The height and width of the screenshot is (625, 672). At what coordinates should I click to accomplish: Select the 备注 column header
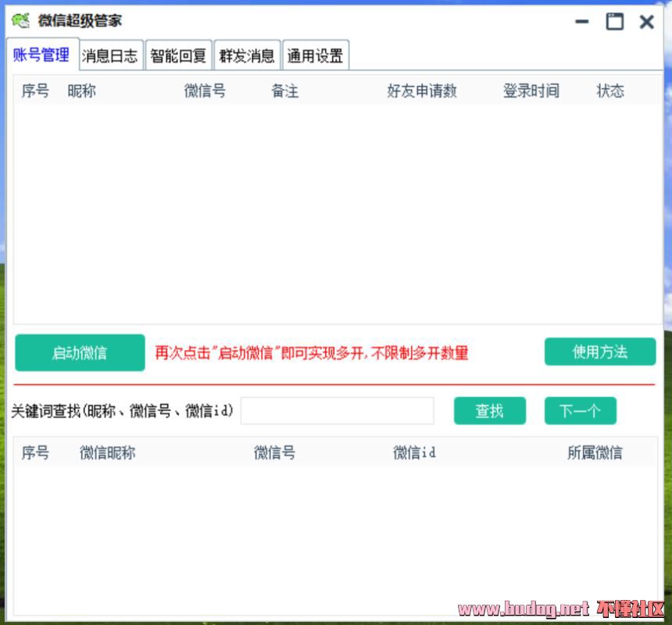click(285, 91)
